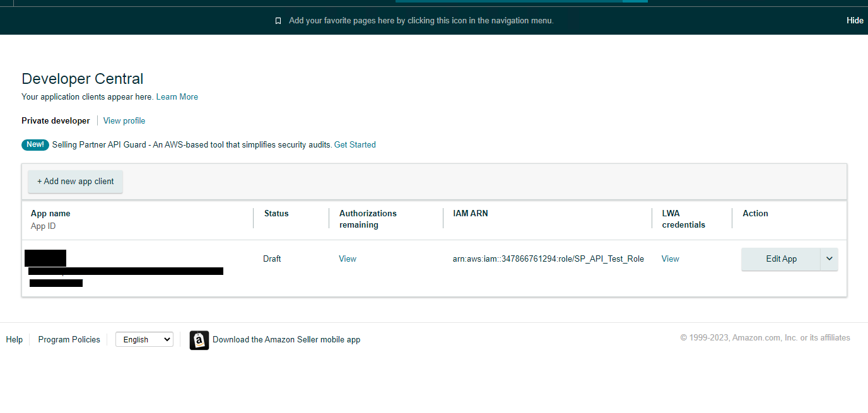Click the 'New!' badge beside API Guard
The image size is (868, 413).
tap(35, 145)
